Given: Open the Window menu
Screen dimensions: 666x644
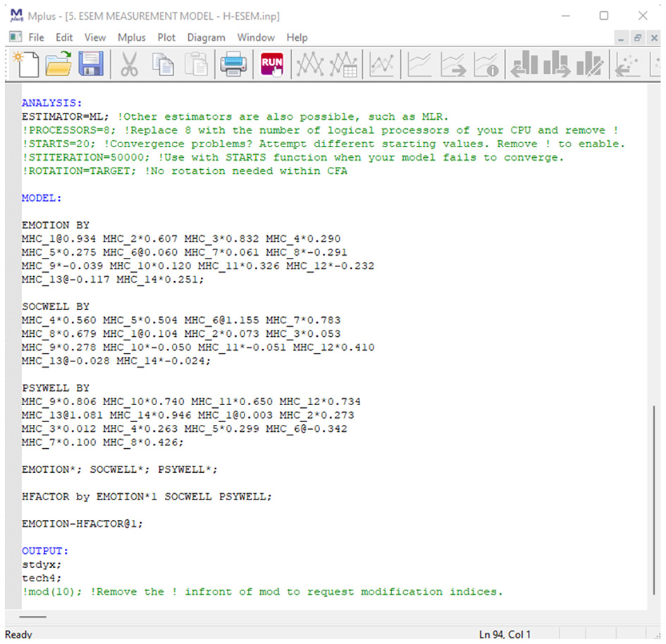Looking at the screenshot, I should (x=256, y=37).
